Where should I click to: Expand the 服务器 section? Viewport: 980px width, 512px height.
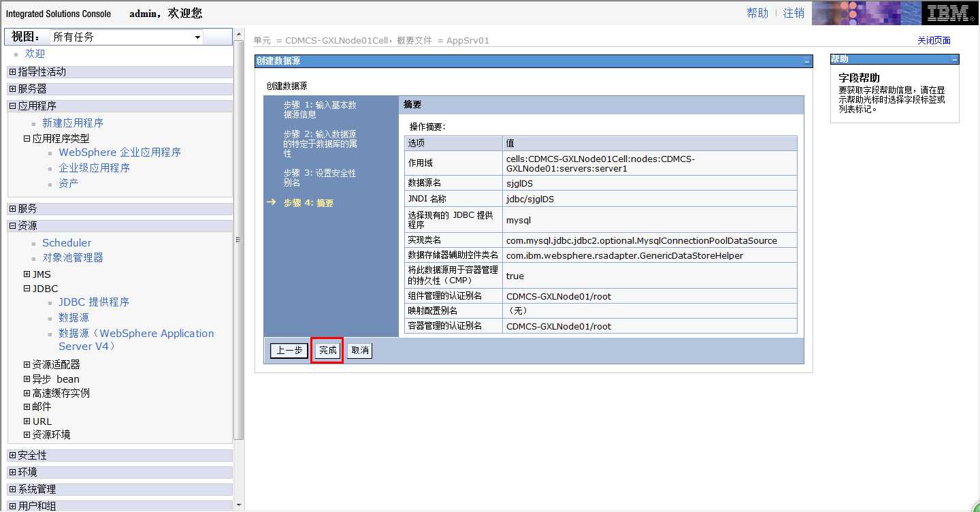point(12,89)
